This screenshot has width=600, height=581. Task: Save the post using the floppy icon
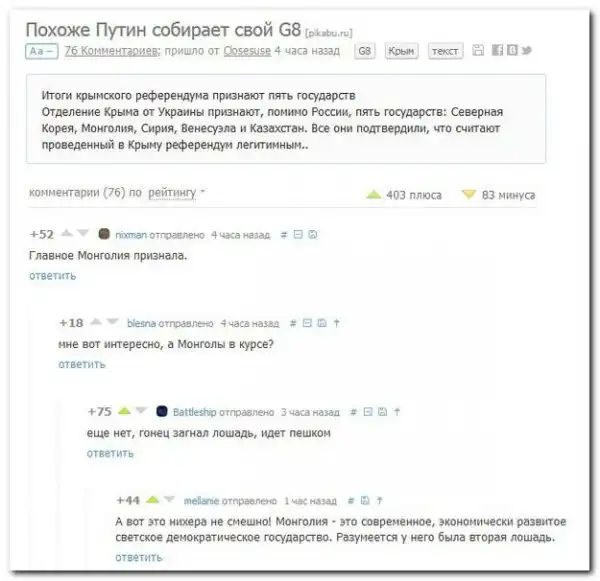(478, 50)
